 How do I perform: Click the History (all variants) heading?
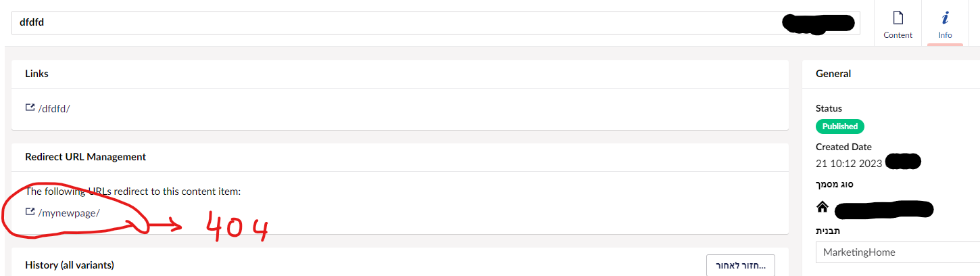tap(69, 264)
